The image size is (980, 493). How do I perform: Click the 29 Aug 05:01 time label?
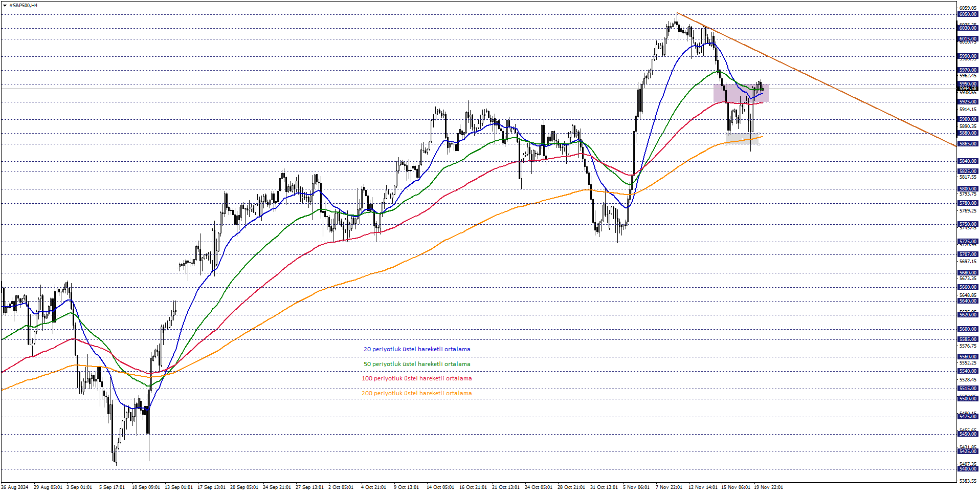pyautogui.click(x=48, y=487)
